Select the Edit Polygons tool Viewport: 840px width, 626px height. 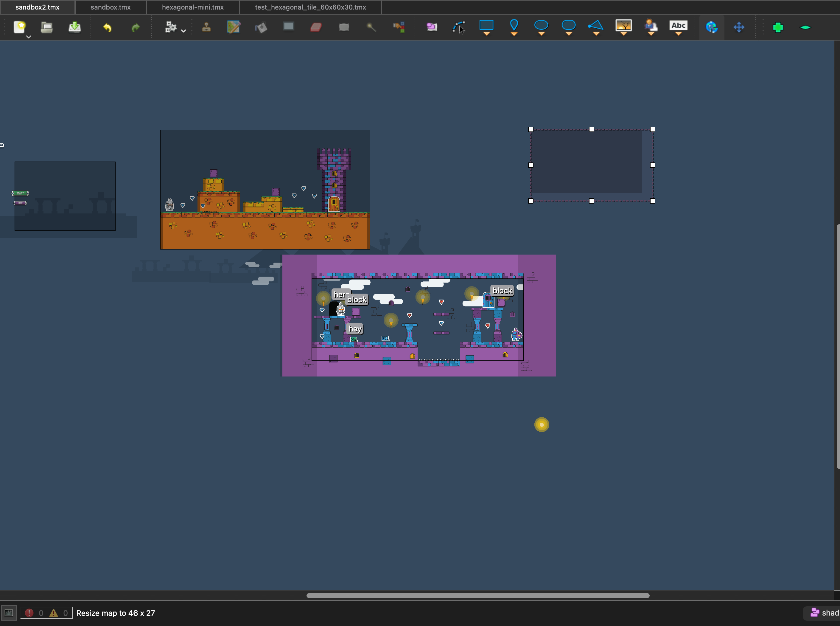click(459, 27)
